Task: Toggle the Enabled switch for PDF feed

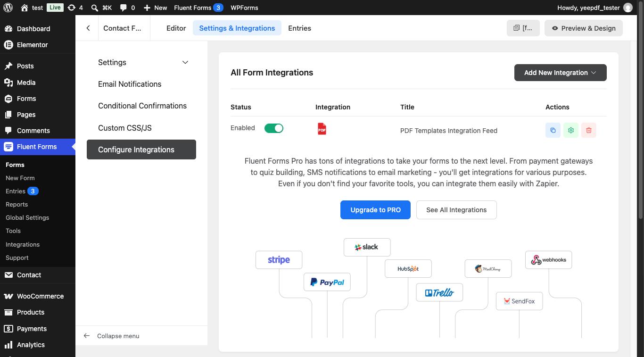Action: [x=274, y=128]
